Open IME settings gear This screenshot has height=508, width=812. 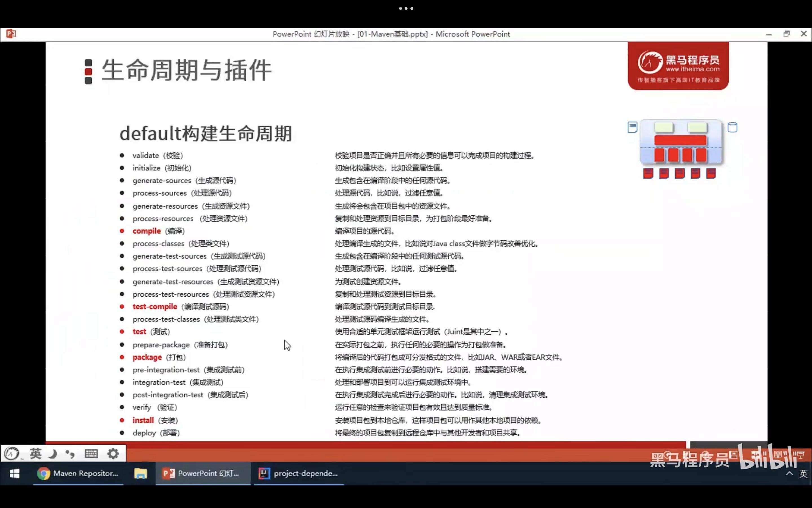[113, 454]
